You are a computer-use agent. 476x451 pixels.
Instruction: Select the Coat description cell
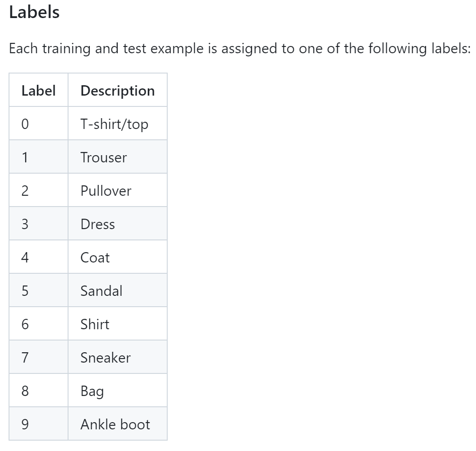pyautogui.click(x=118, y=257)
